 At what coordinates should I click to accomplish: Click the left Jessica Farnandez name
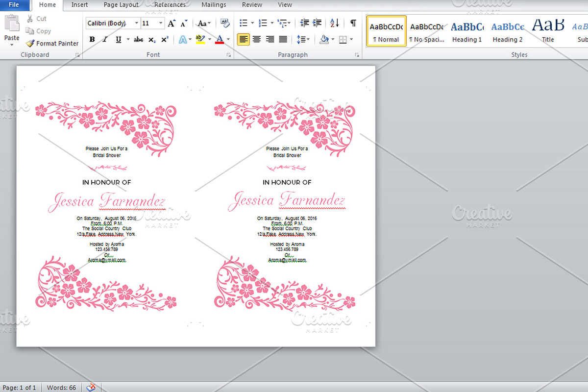(106, 200)
